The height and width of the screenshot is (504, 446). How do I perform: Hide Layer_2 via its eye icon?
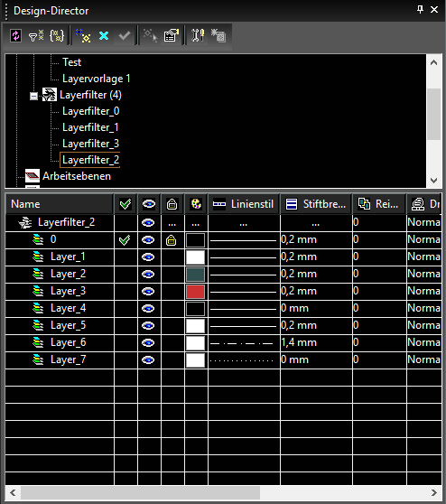click(x=148, y=275)
